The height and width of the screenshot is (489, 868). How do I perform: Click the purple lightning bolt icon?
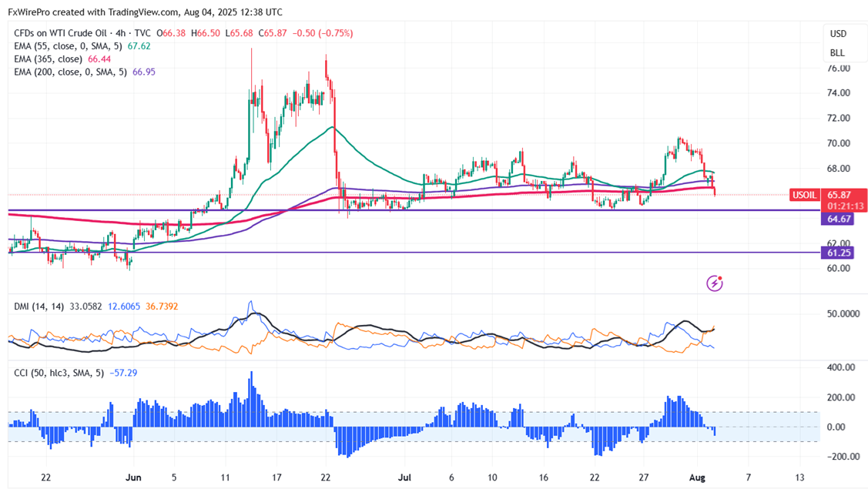coord(715,283)
